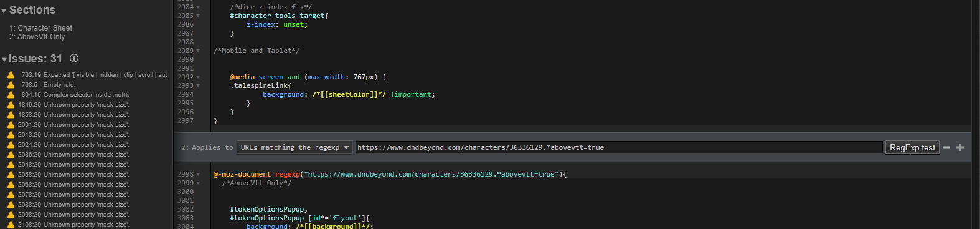Open the linter info icon beside Issues
This screenshot has height=229, width=980.
pos(74,58)
